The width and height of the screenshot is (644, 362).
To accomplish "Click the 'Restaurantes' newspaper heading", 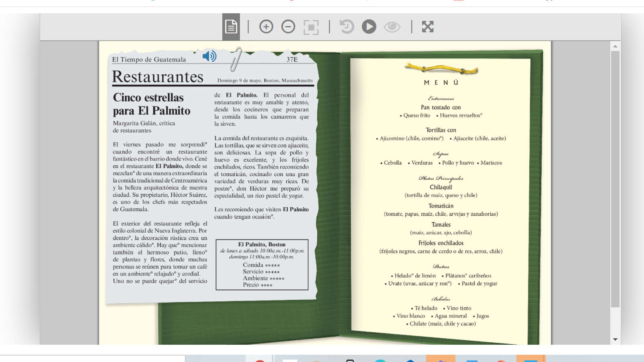I will click(x=158, y=77).
